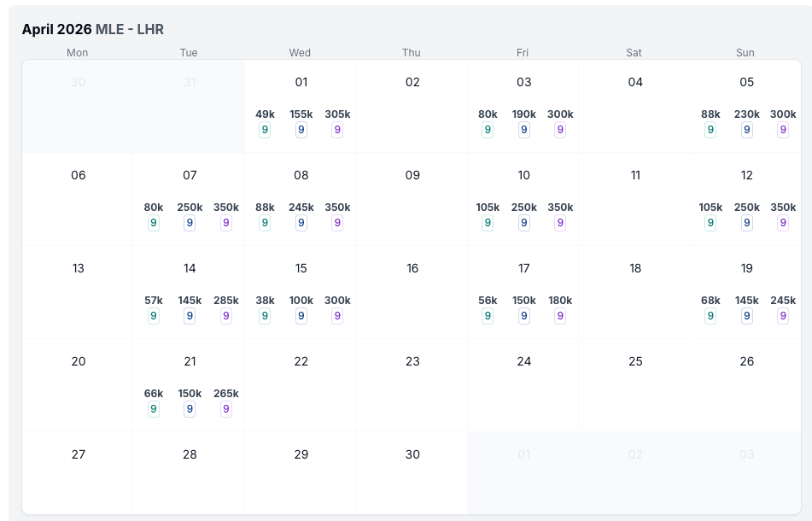Click the blue seat badge under 150k on April 21
812x521 pixels.
(190, 409)
